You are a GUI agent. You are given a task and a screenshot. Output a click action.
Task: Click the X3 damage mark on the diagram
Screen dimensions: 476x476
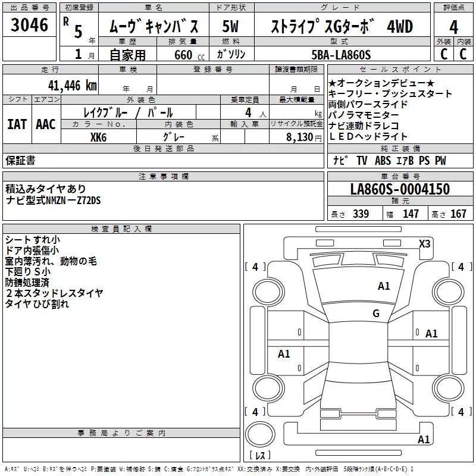pos(424,244)
